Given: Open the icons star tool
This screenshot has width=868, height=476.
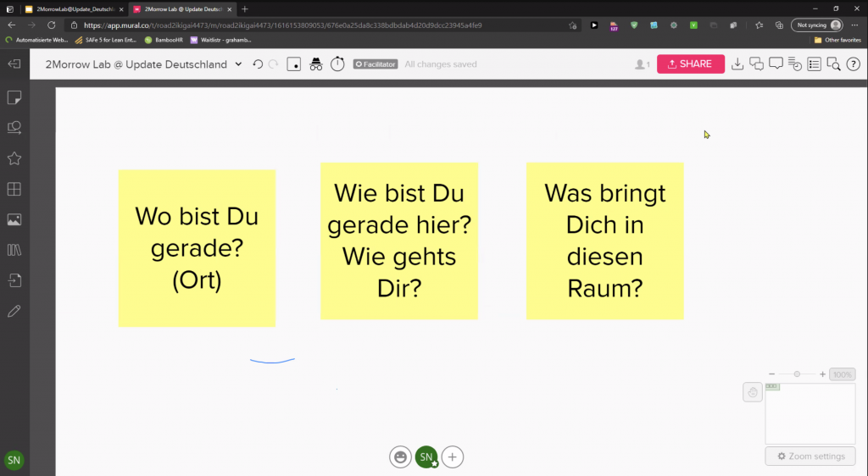Looking at the screenshot, I should (x=14, y=158).
